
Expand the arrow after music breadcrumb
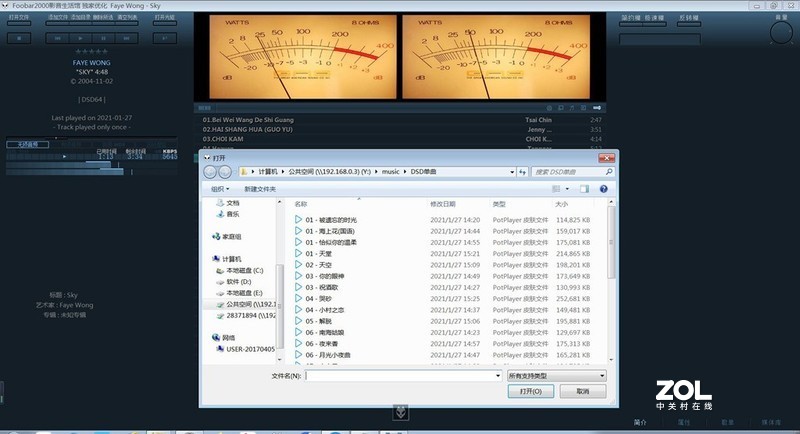pos(405,172)
